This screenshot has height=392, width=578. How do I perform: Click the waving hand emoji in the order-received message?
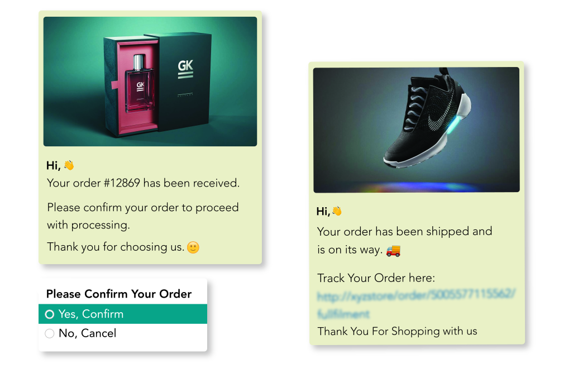(69, 165)
